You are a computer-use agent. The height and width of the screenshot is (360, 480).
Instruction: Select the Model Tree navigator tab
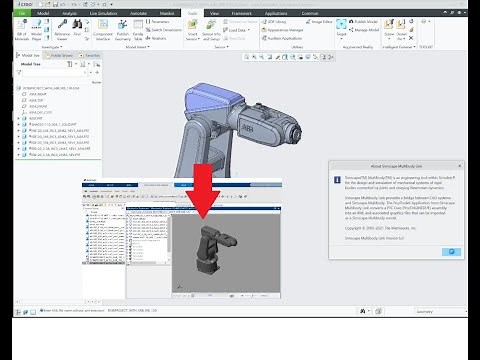tap(28, 55)
